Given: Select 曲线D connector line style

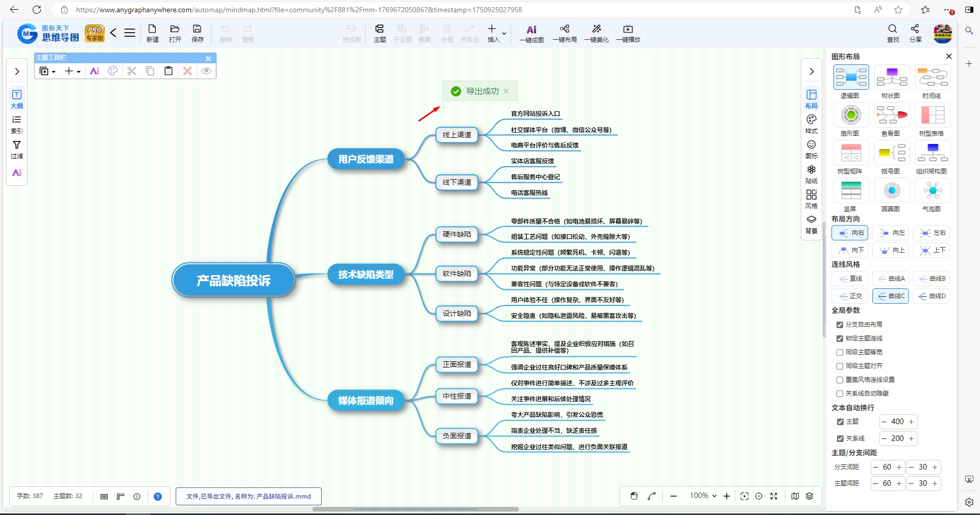Looking at the screenshot, I should pos(931,296).
